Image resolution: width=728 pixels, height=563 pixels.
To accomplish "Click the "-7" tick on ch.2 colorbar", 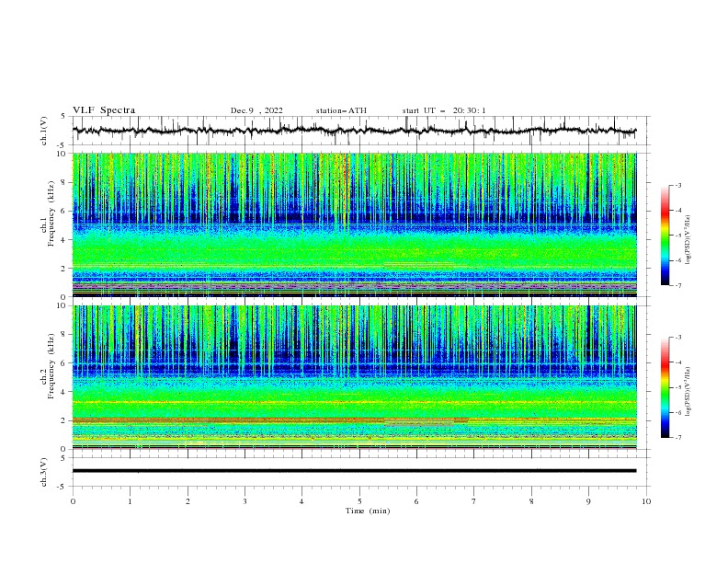I will click(x=677, y=438).
